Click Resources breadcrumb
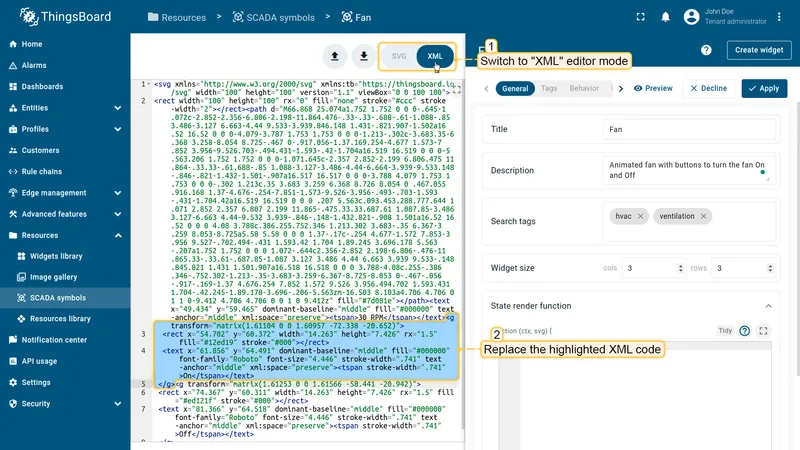 click(x=177, y=17)
